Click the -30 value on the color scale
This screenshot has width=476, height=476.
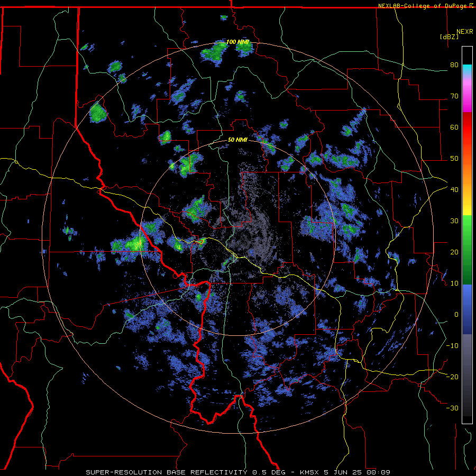[452, 408]
